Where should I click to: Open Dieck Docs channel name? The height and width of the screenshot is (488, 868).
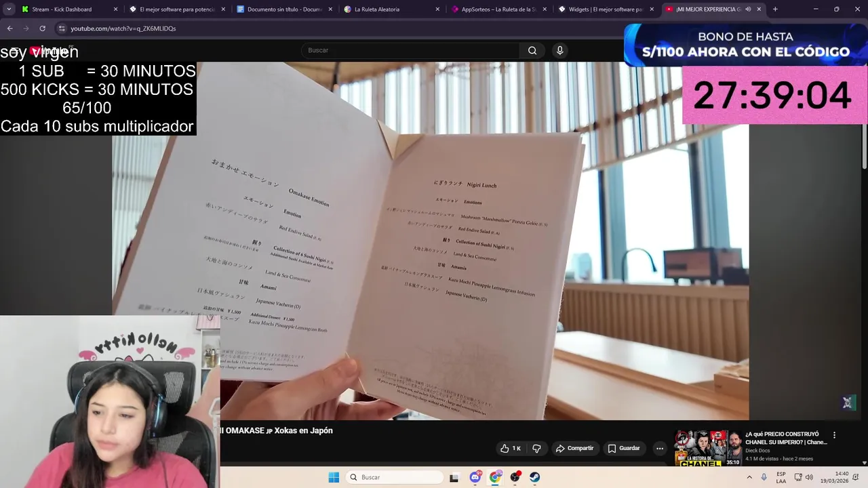(x=757, y=451)
